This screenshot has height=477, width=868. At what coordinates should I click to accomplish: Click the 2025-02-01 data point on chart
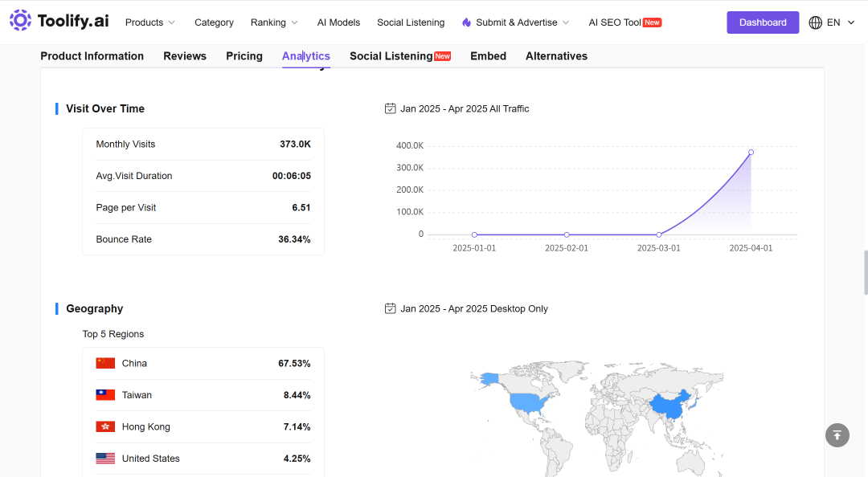pyautogui.click(x=567, y=234)
